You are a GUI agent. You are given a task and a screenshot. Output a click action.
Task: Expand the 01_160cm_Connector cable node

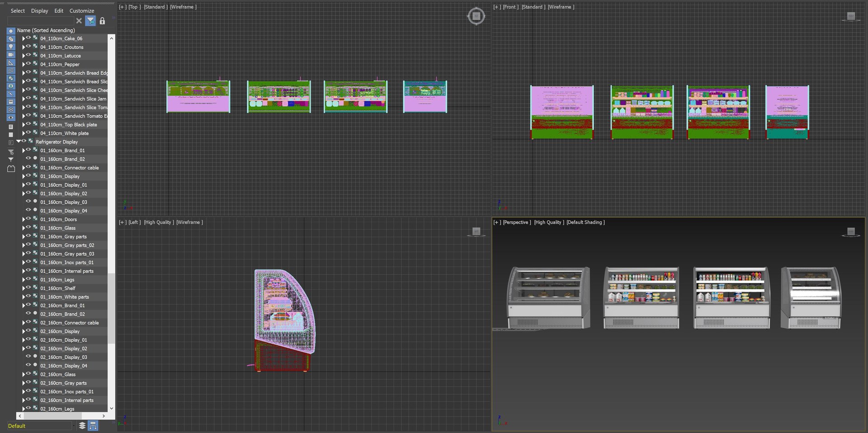click(x=24, y=168)
